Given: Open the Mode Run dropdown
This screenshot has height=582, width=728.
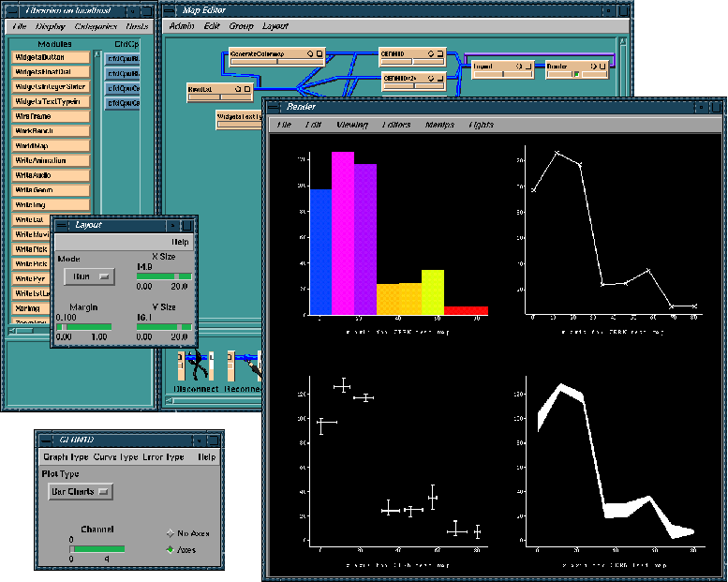Looking at the screenshot, I should [88, 276].
